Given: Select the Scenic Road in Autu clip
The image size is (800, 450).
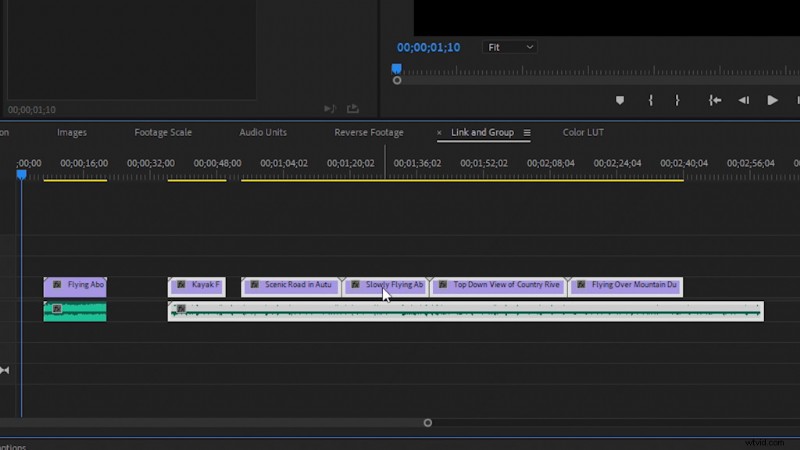Looking at the screenshot, I should tap(290, 287).
